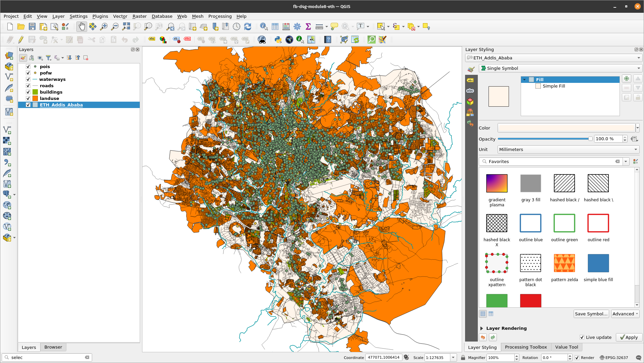Click the Temporal Controller clock icon
The image size is (644, 363).
pos(237,27)
